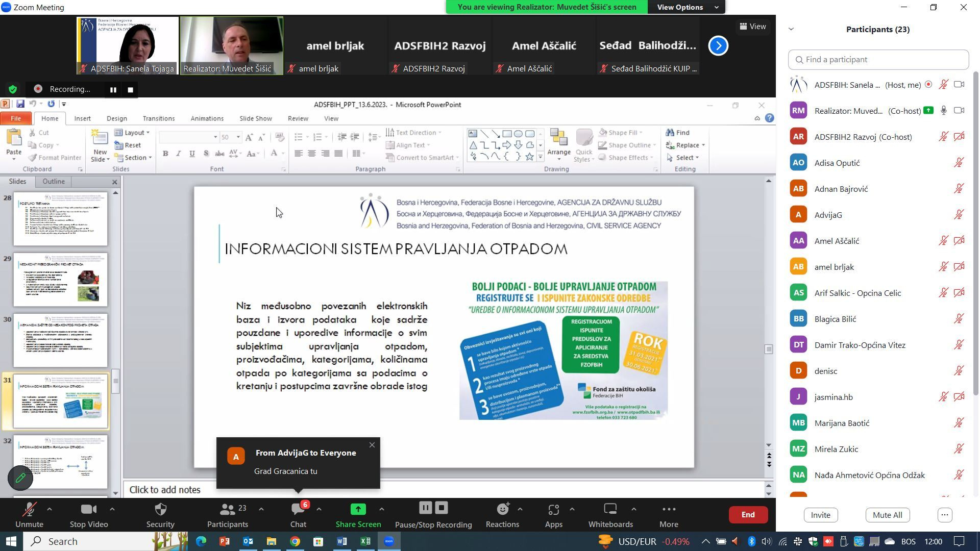This screenshot has height=551, width=980.
Task: Switch to the Animations ribbon tab
Action: click(x=207, y=118)
